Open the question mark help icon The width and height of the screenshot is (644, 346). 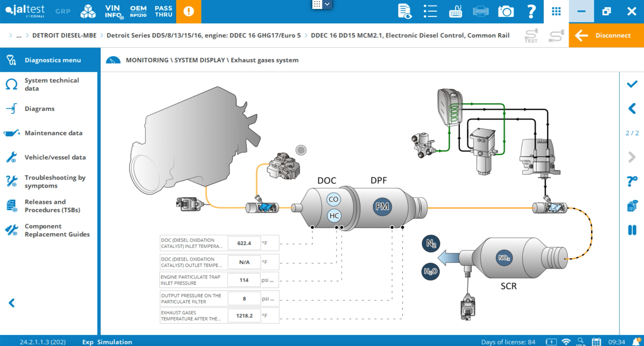(531, 11)
